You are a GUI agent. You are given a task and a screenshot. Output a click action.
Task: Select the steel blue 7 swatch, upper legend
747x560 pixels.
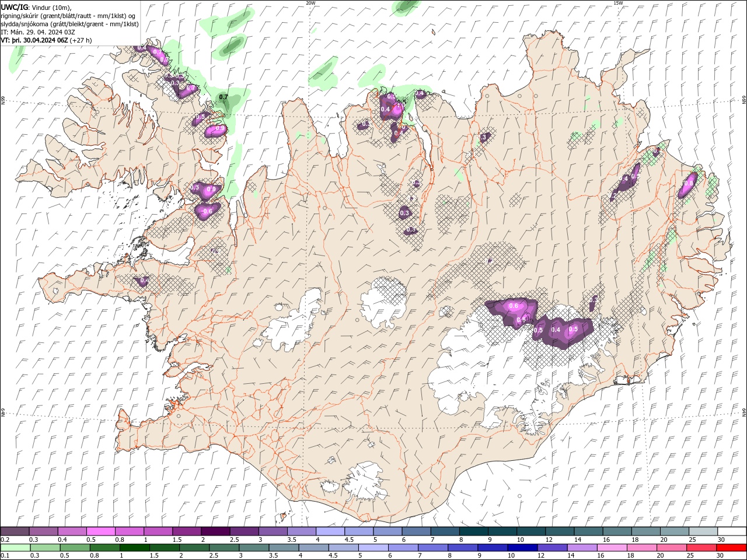pos(445,531)
